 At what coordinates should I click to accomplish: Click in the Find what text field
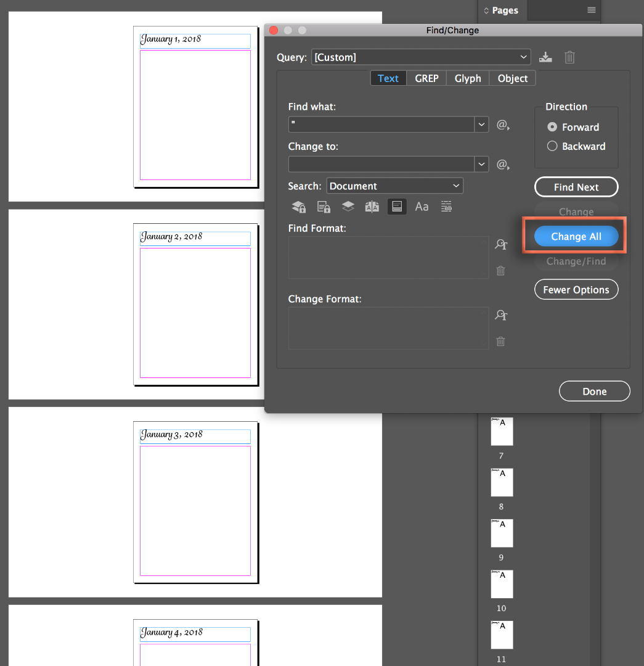(x=381, y=125)
